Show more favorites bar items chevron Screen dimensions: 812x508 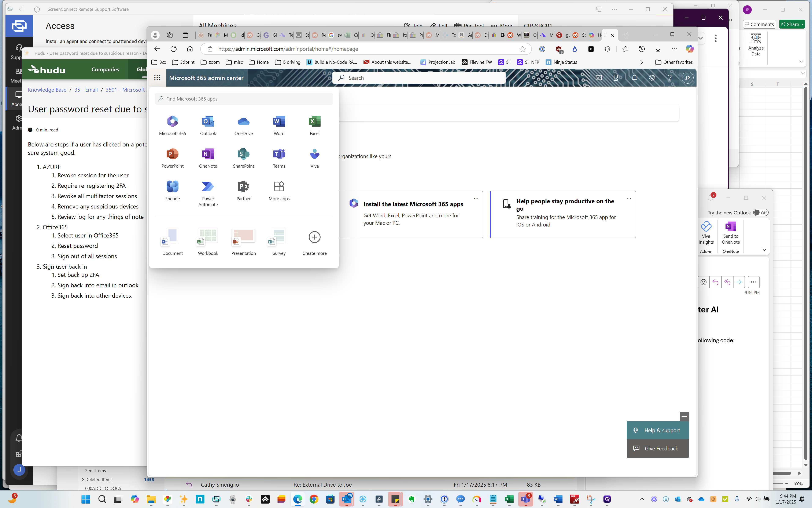pos(642,62)
